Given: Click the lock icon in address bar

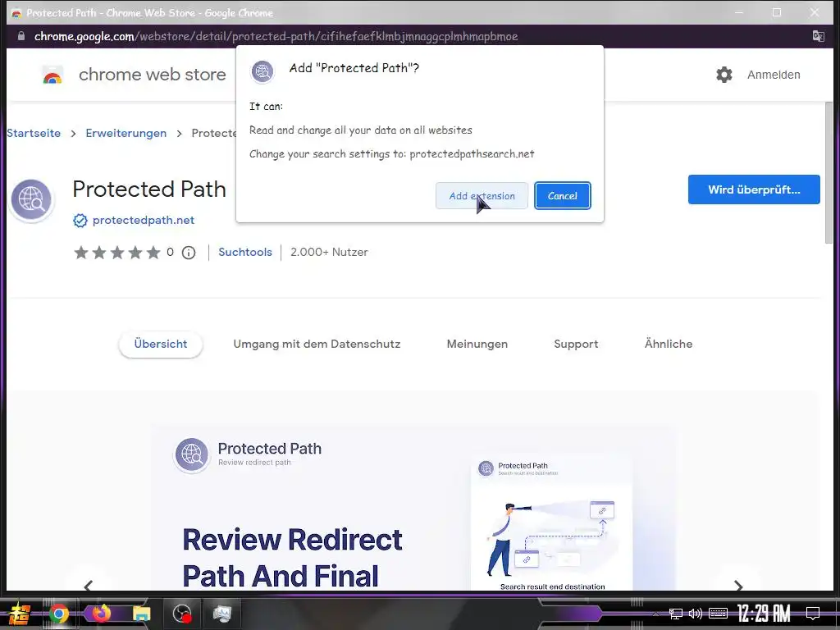Looking at the screenshot, I should [x=21, y=36].
